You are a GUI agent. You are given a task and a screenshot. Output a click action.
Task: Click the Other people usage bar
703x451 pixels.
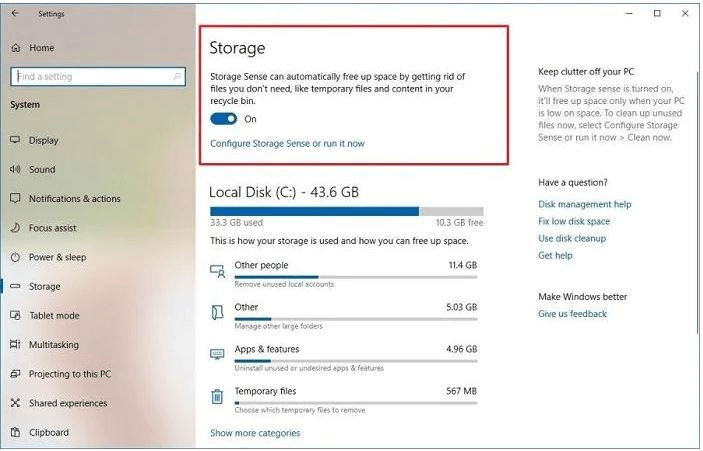356,277
